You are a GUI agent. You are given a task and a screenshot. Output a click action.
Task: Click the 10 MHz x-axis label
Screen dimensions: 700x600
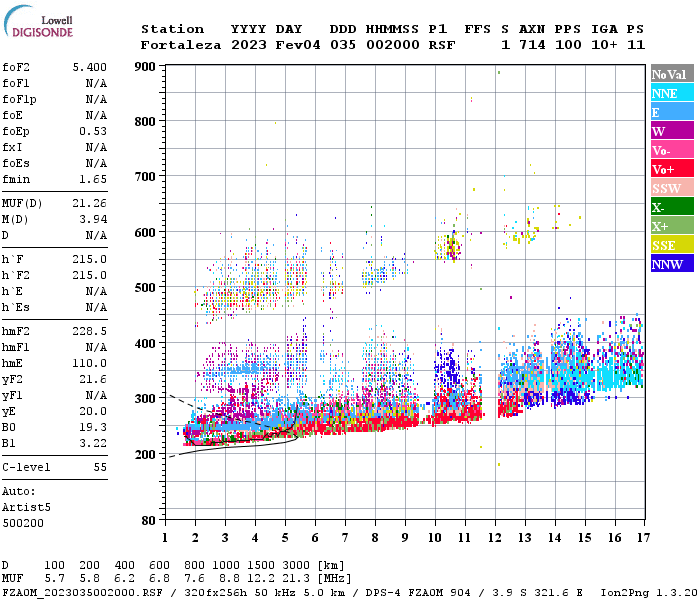point(435,538)
